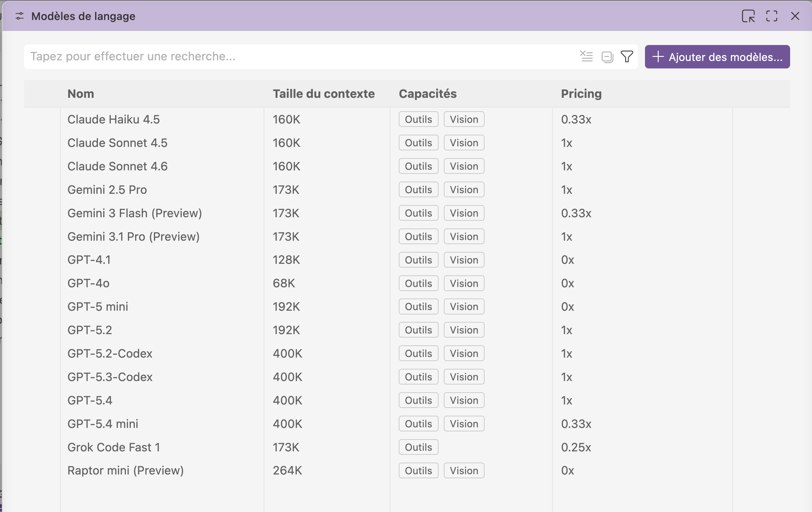Select the Claude Sonnet 4.6 model name
This screenshot has width=812, height=512.
(117, 166)
